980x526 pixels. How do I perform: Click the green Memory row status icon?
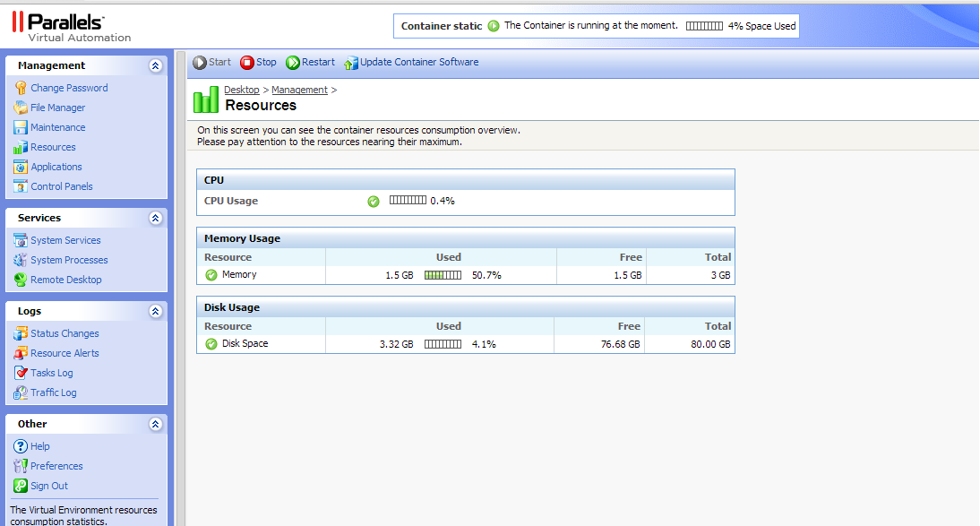tap(211, 275)
